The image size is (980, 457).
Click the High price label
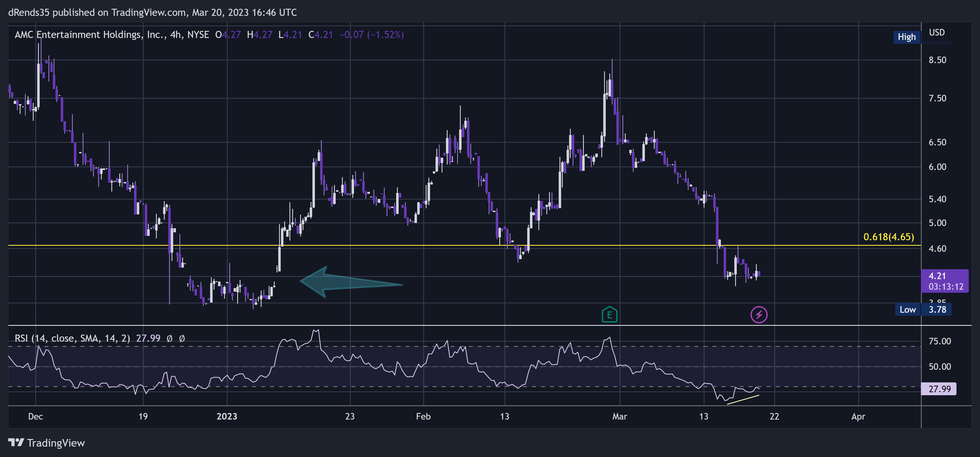907,37
